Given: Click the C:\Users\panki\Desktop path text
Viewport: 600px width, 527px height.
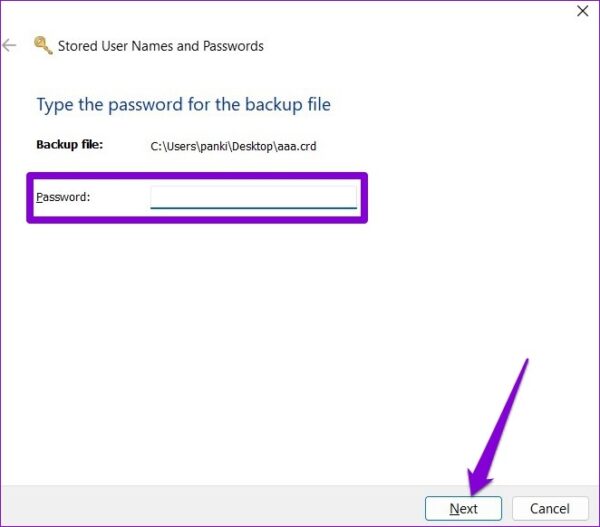Looking at the screenshot, I should (x=212, y=146).
